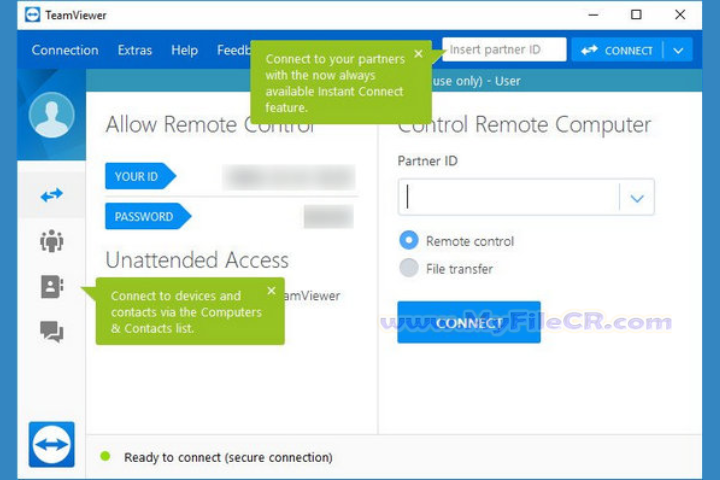Click the Unattended Access heading

point(197,260)
